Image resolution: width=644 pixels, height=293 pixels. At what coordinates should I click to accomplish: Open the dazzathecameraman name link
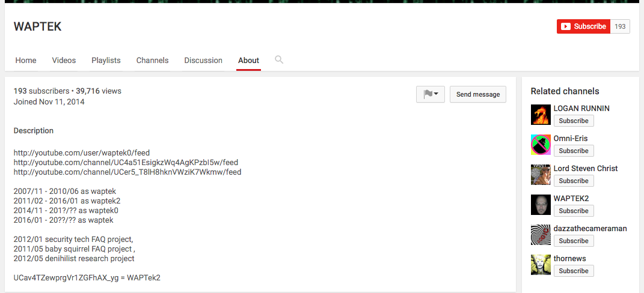coord(590,229)
